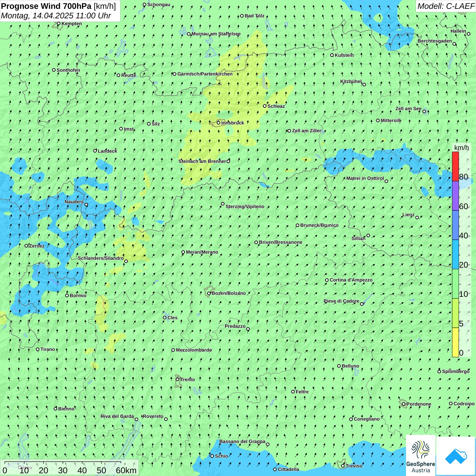Click the Cortina d'Ampezzo label
The height and width of the screenshot is (476, 476).
click(x=351, y=280)
